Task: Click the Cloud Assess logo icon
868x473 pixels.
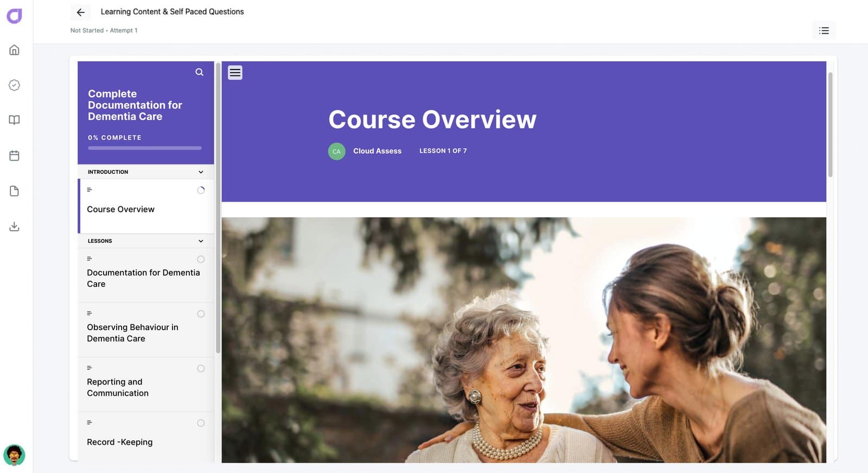Action: [14, 16]
